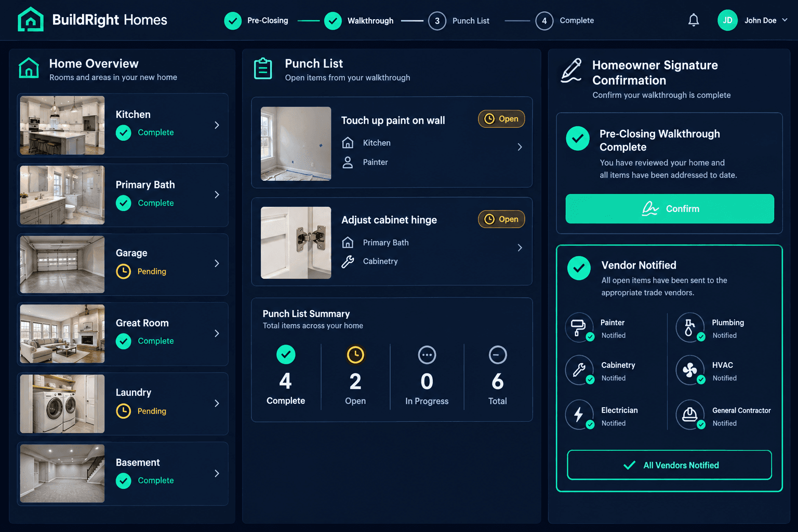This screenshot has width=798, height=532.
Task: Click the General Contractor hard hat icon
Action: coord(690,415)
